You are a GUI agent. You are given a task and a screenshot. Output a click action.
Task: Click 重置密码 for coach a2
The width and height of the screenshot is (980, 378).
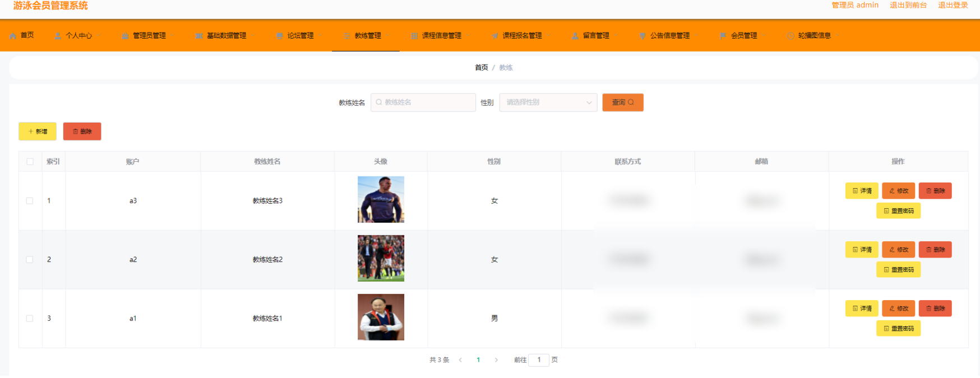(x=899, y=270)
